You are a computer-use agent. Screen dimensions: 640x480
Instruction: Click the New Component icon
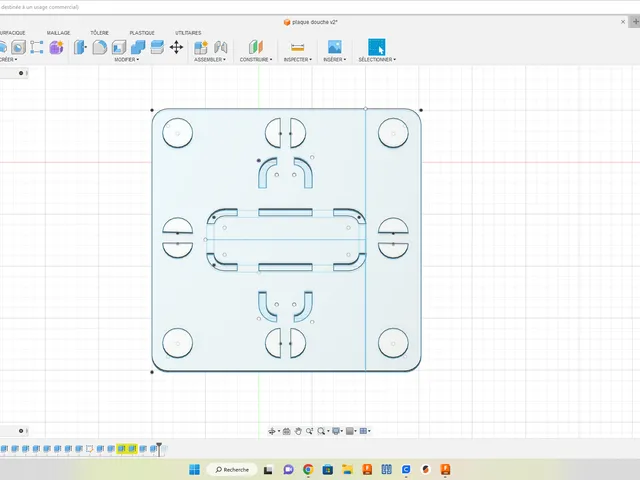pos(201,47)
